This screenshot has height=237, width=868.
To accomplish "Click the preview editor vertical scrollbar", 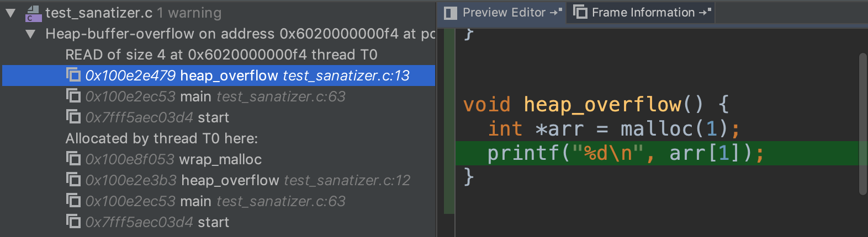I will 862,124.
